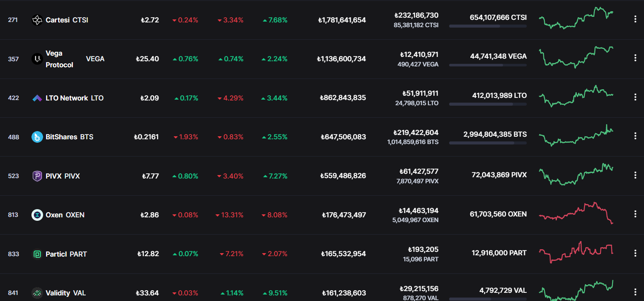Click rank number 813 in Oxen row

point(13,215)
